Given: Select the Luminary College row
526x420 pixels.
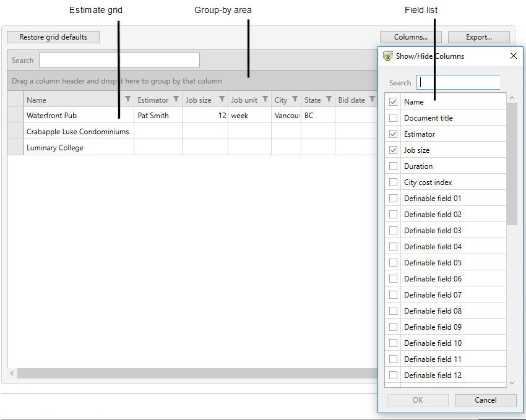Looking at the screenshot, I should [x=54, y=148].
